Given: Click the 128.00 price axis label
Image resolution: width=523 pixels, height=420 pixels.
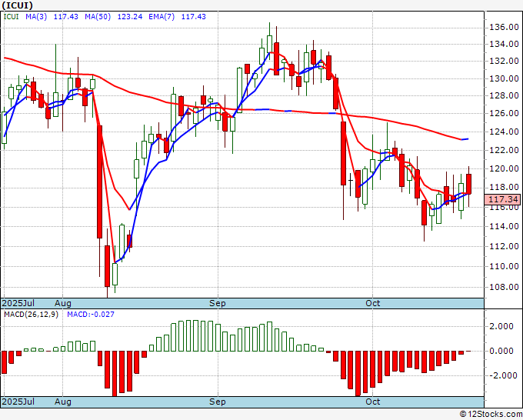Looking at the screenshot, I should coord(504,95).
